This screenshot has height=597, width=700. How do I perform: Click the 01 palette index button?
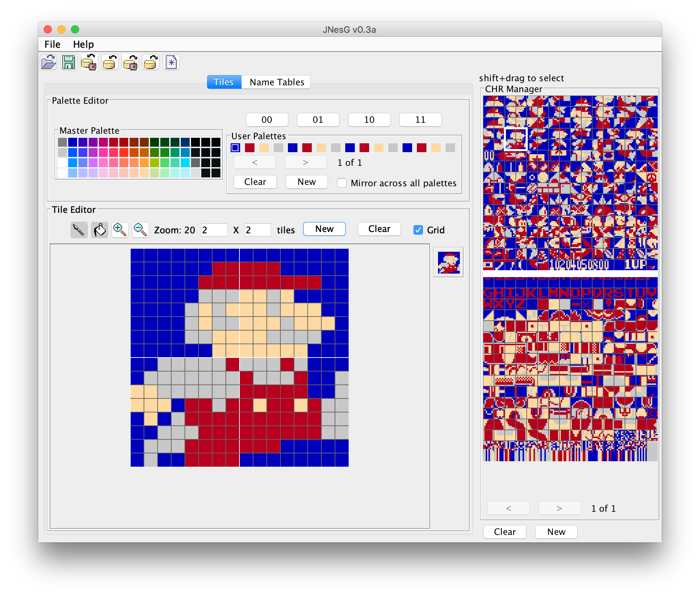point(318,120)
